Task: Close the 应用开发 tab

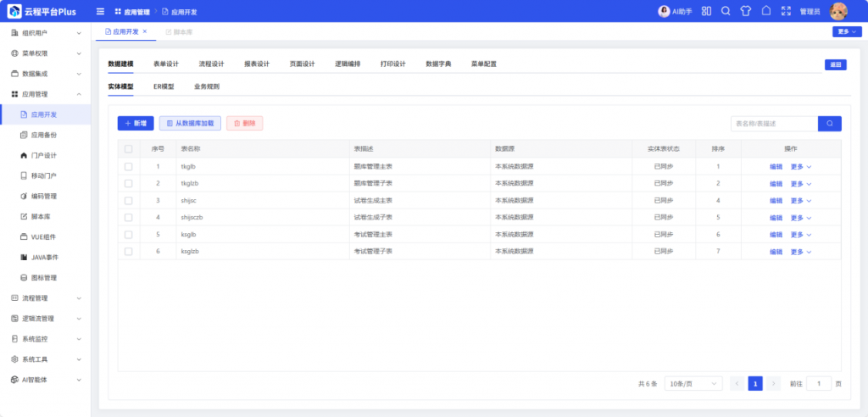Action: 145,31
